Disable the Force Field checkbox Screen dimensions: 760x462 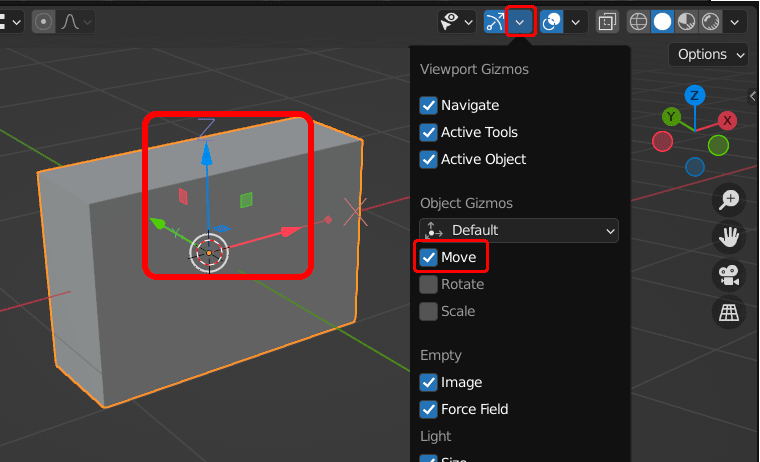[429, 409]
